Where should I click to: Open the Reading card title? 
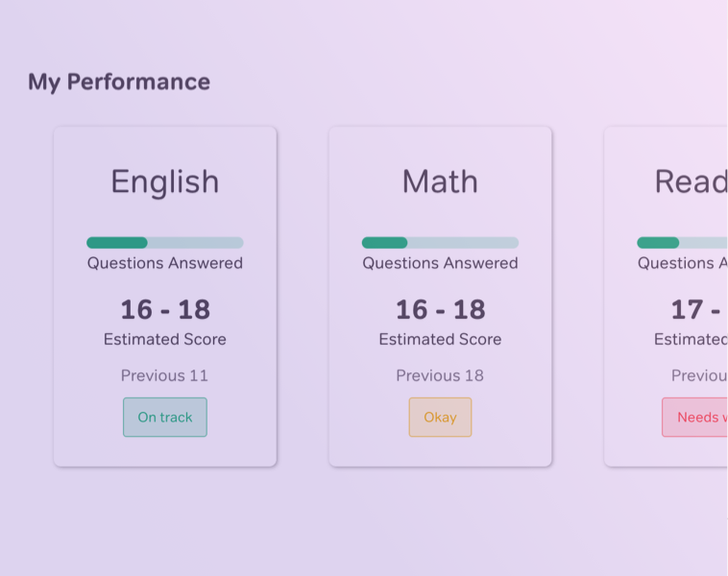point(691,181)
